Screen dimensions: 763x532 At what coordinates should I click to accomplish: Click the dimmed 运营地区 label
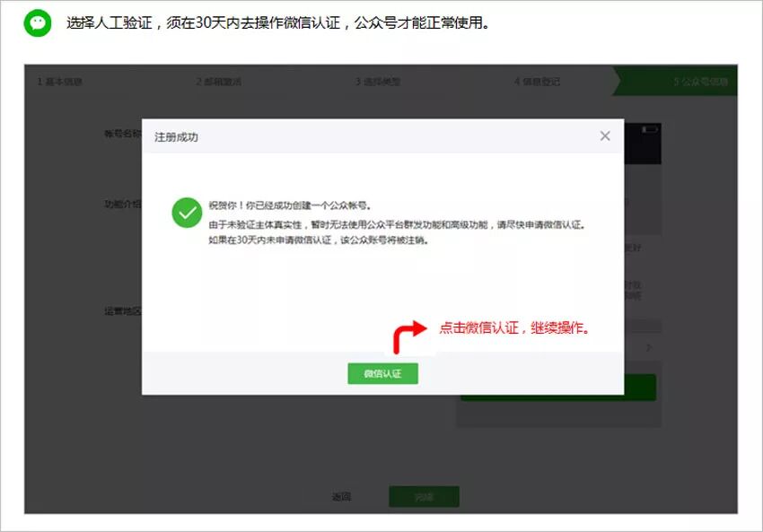pyautogui.click(x=123, y=311)
